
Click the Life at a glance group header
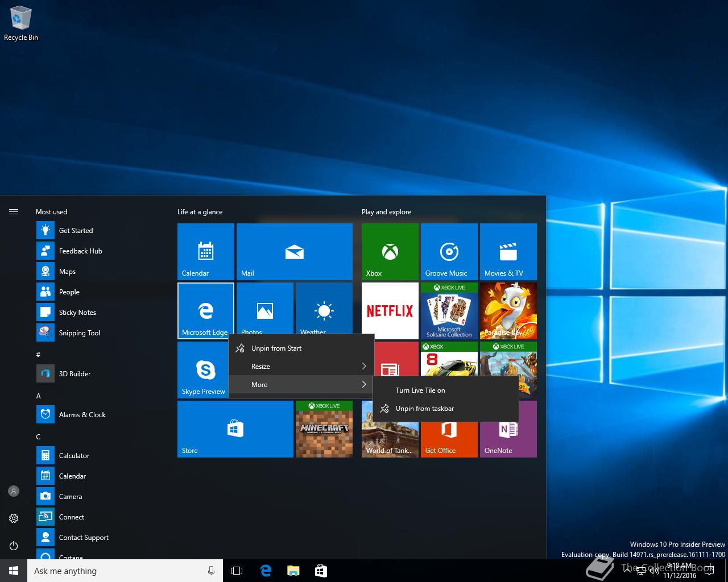pyautogui.click(x=200, y=212)
